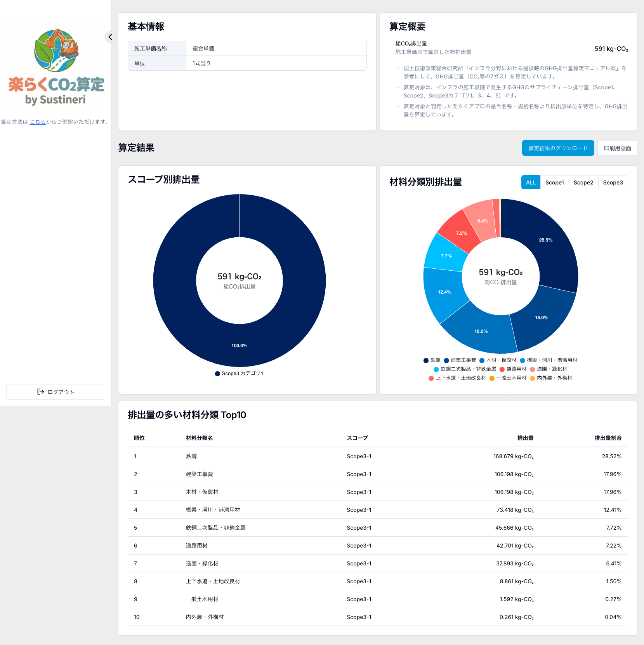
Task: Select 橋梁・河川・港湾用材 table cell
Action: pos(213,510)
